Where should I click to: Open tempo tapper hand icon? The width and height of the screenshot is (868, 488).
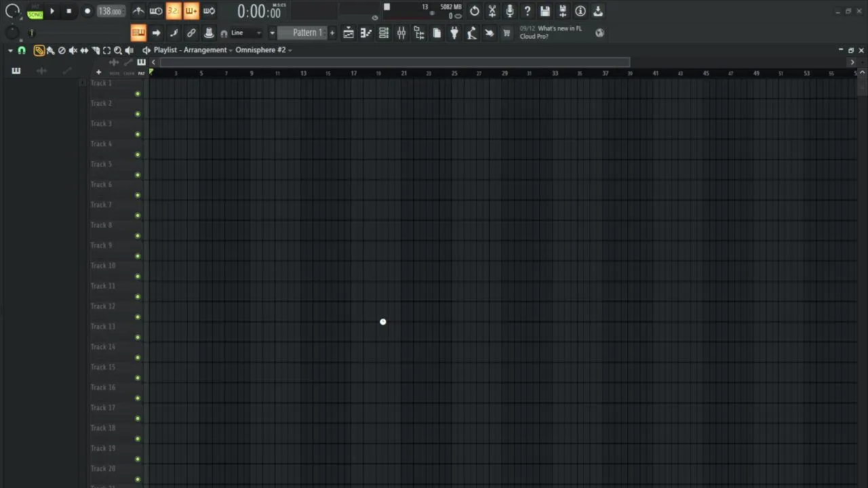[472, 33]
